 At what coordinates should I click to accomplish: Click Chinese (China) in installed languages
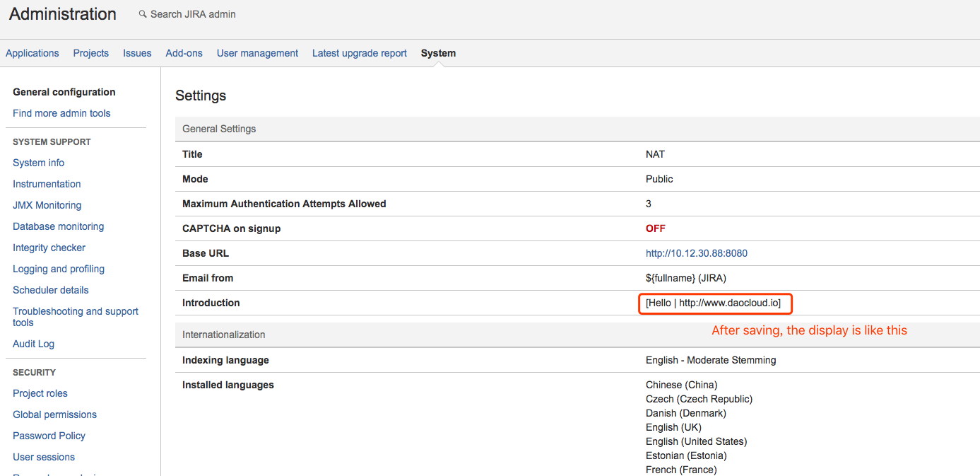coord(682,385)
